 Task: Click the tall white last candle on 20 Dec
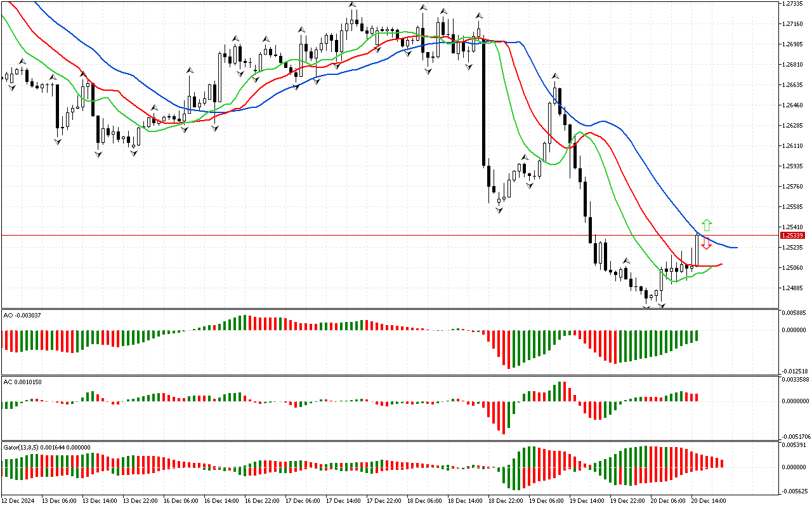pyautogui.click(x=697, y=250)
